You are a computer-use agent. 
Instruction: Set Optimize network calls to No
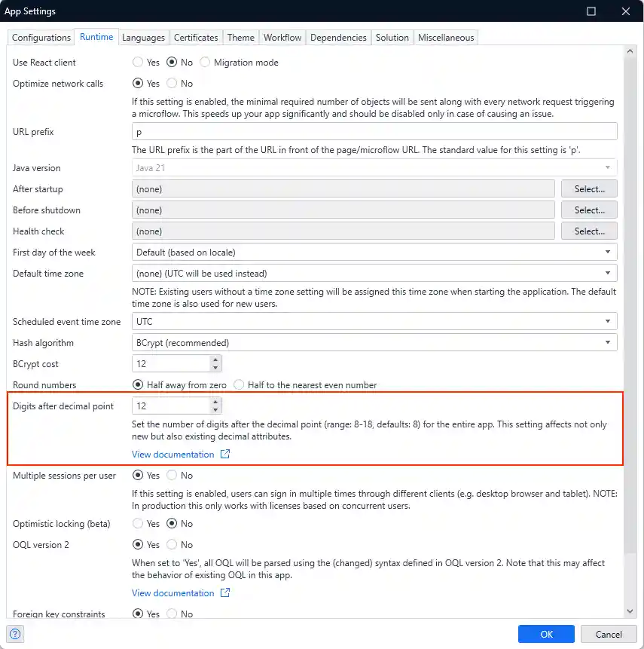point(172,84)
